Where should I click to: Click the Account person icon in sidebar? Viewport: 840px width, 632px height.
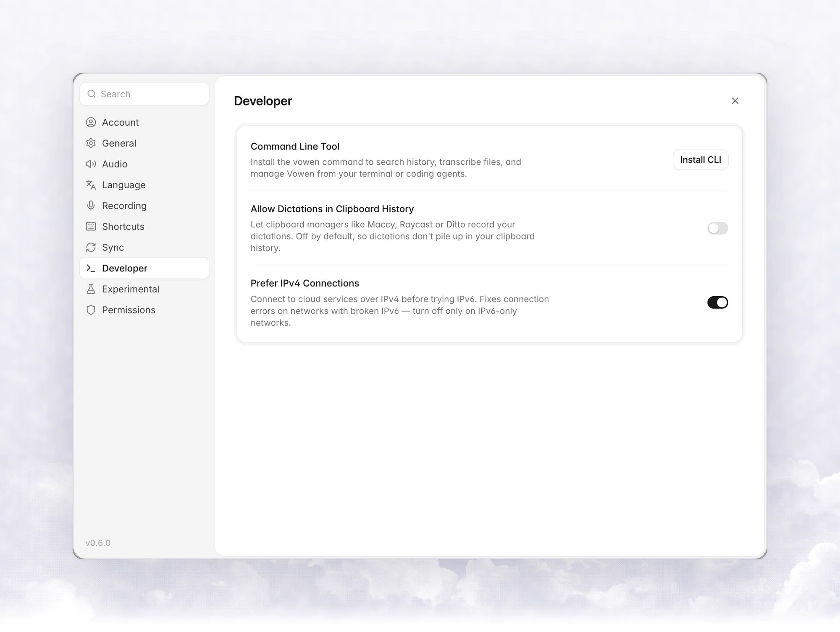coord(91,122)
